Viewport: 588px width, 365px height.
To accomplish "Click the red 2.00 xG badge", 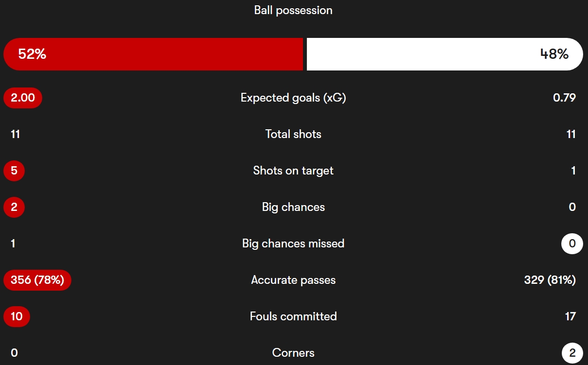I will point(23,98).
